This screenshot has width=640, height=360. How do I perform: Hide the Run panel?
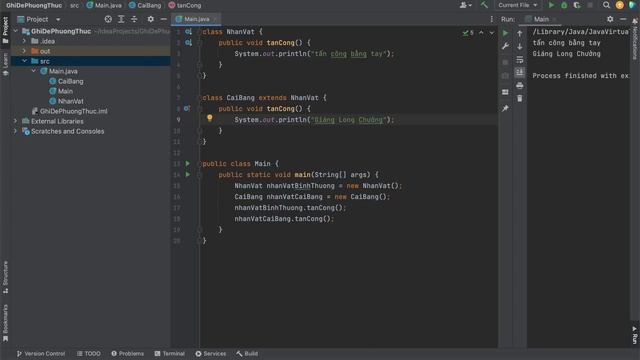[623, 19]
